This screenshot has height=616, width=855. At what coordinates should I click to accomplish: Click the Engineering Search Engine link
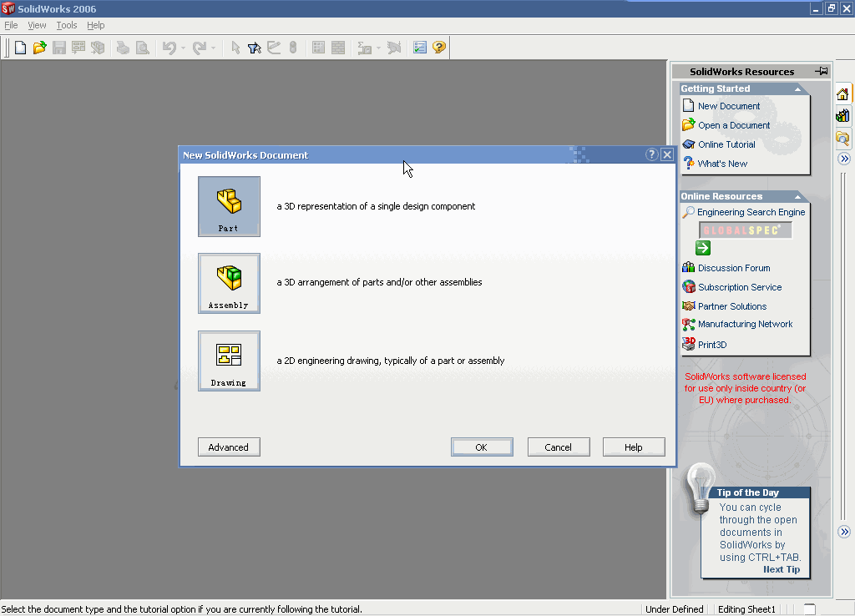point(751,212)
